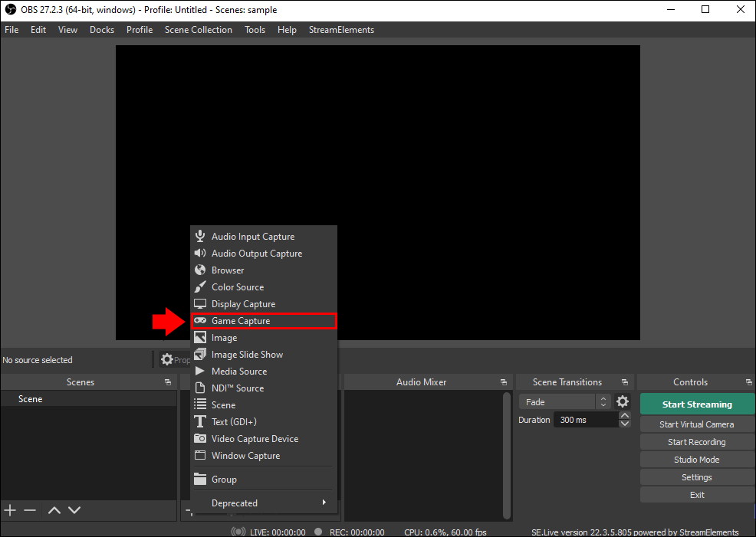Image resolution: width=756 pixels, height=537 pixels.
Task: Select the Scene entry in the Scenes list
Action: [x=30, y=398]
